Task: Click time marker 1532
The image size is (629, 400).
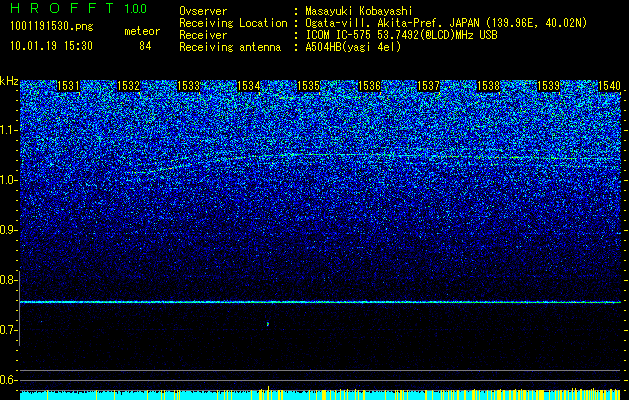Action: (128, 86)
